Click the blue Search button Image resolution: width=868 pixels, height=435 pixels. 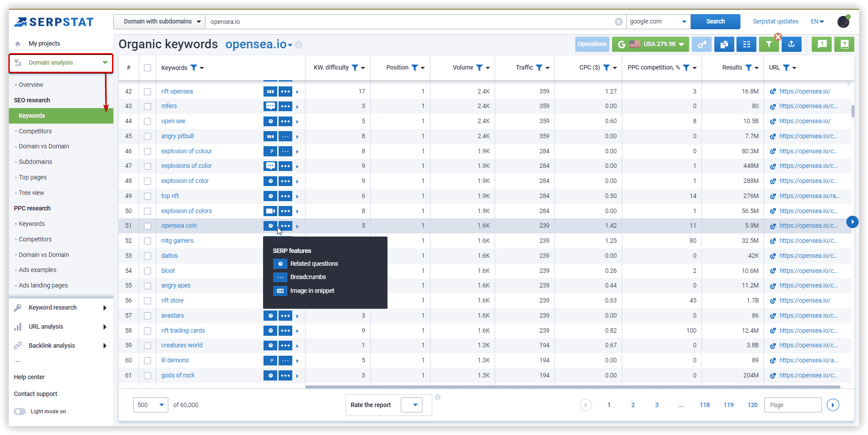click(x=715, y=22)
